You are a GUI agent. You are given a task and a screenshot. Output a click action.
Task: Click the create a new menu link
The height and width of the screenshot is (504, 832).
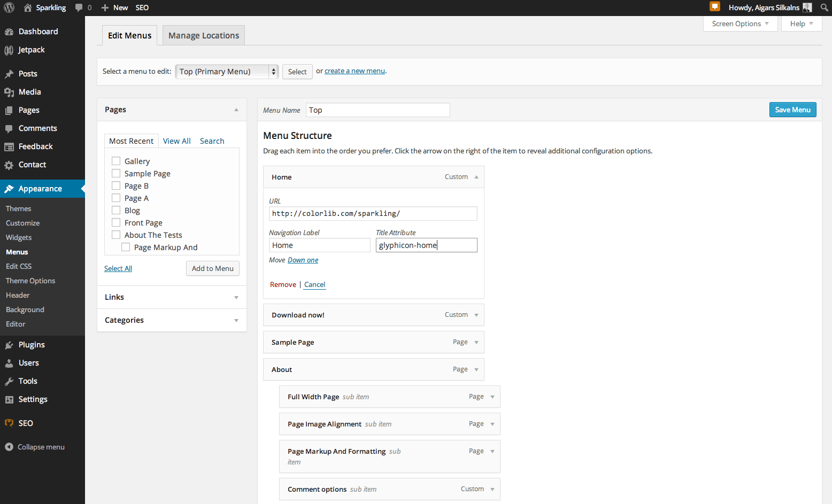[355, 71]
